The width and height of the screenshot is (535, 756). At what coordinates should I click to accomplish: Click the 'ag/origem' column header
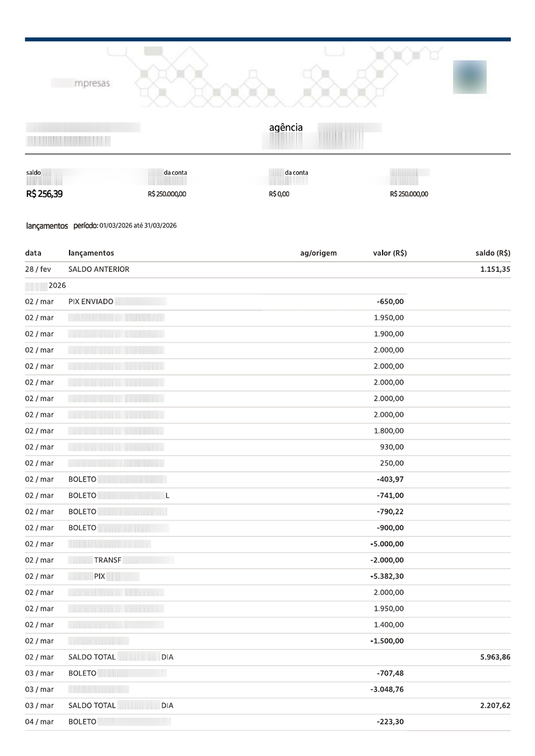[x=319, y=253]
